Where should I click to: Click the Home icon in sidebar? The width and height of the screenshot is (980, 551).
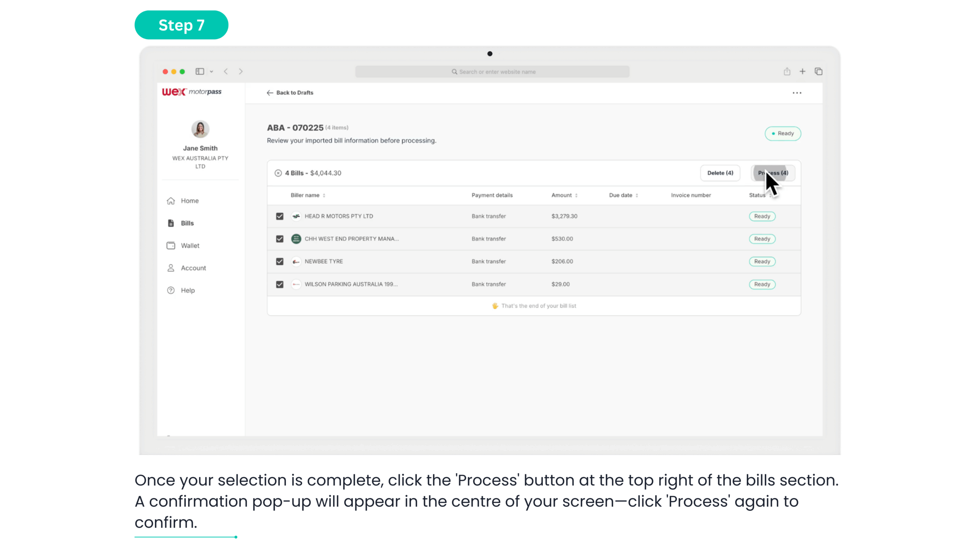pos(171,201)
